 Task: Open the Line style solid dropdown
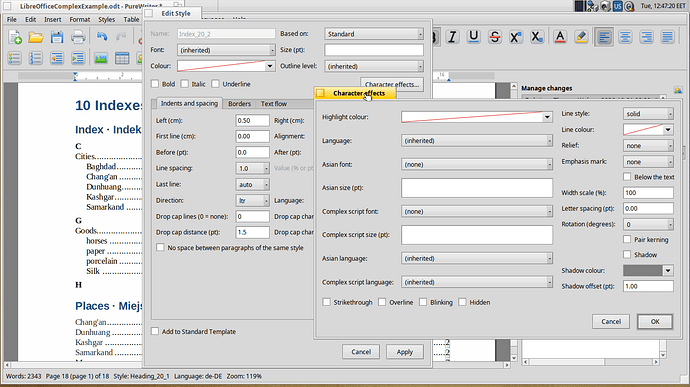click(x=648, y=114)
